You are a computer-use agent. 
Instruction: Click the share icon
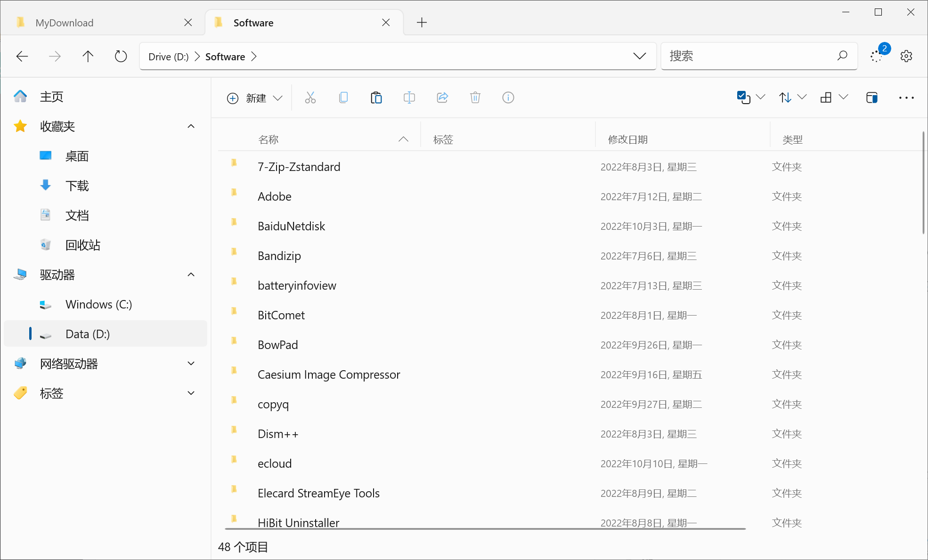coord(442,98)
